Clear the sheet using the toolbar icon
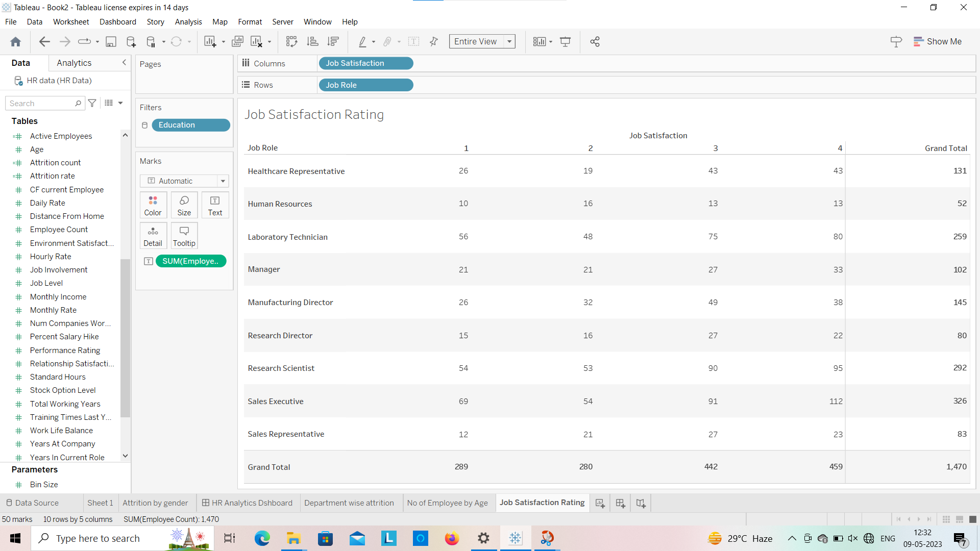This screenshot has width=980, height=551. (257, 42)
